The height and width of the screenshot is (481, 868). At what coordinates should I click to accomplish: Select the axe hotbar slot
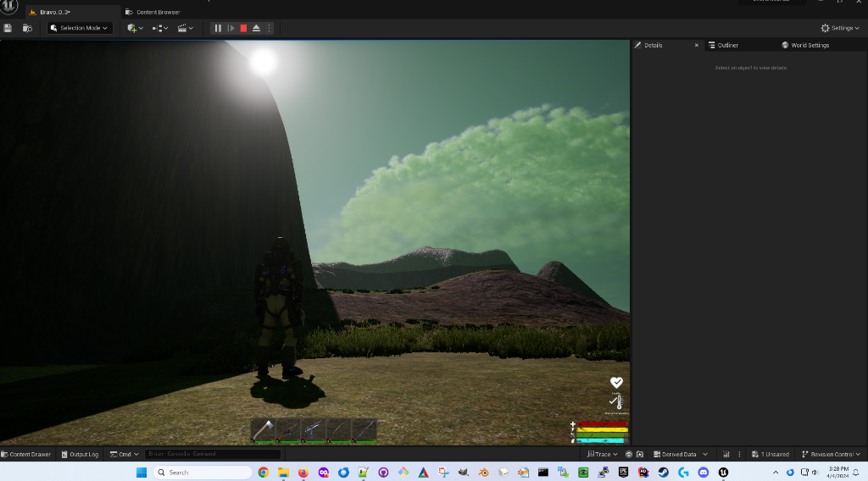[x=263, y=431]
